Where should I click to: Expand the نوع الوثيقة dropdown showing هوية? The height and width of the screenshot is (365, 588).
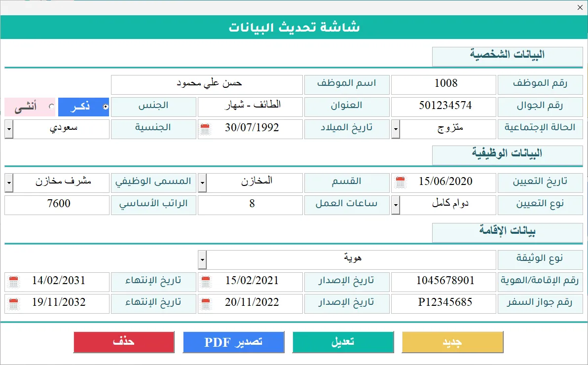click(x=202, y=259)
